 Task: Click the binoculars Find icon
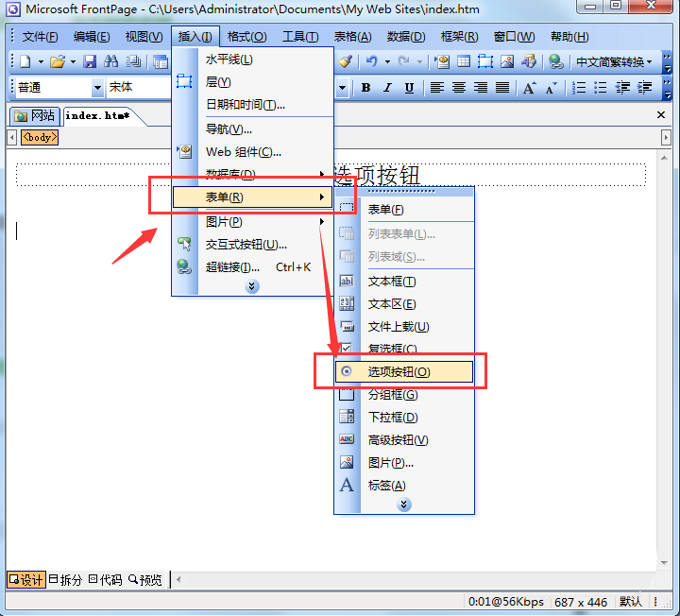tap(111, 61)
